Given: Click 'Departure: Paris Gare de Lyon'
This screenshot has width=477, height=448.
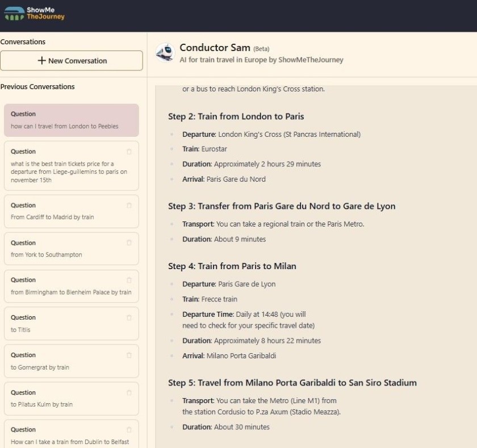Looking at the screenshot, I should [x=229, y=284].
